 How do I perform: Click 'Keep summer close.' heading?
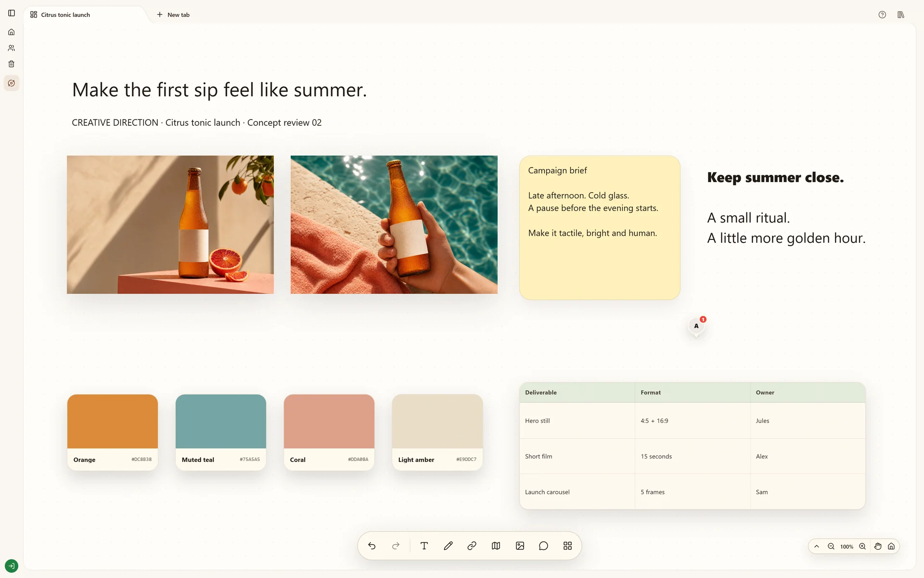click(775, 177)
